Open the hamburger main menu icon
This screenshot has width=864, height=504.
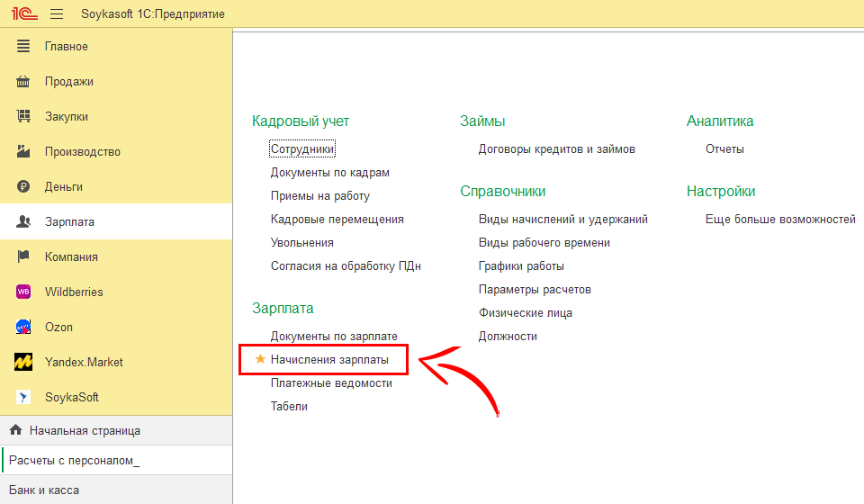[57, 13]
